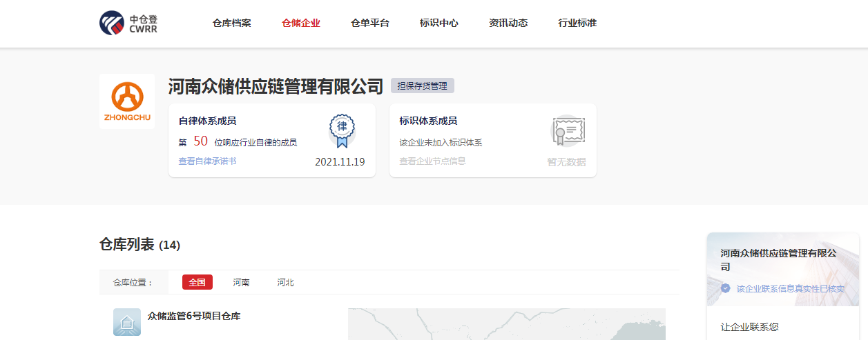This screenshot has height=340, width=868.
Task: Click the ZHONGCHU company logo
Action: (x=127, y=101)
